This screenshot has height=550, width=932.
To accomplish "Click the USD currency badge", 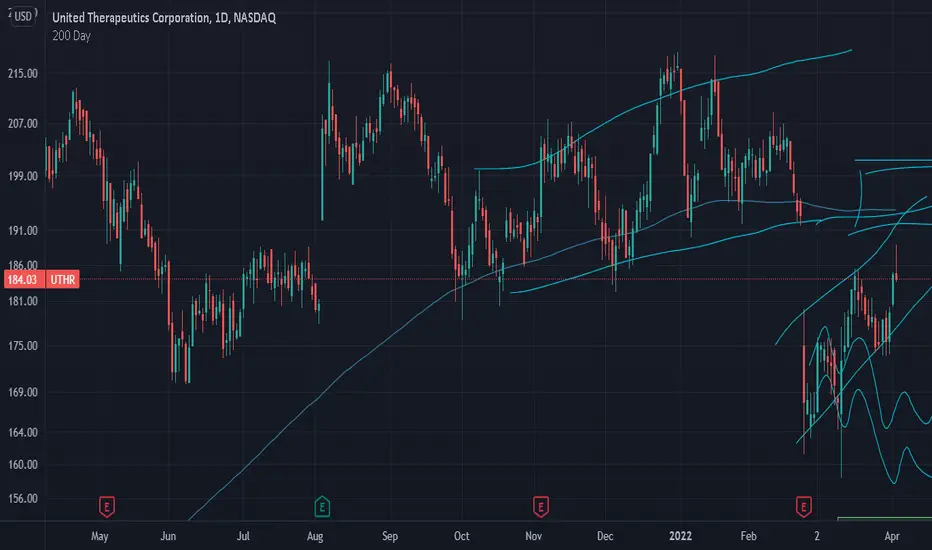I will tap(23, 16).
